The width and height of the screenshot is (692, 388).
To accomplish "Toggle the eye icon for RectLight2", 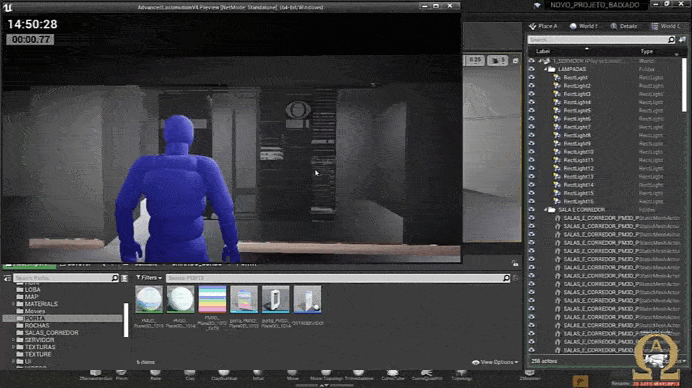I will click(531, 86).
